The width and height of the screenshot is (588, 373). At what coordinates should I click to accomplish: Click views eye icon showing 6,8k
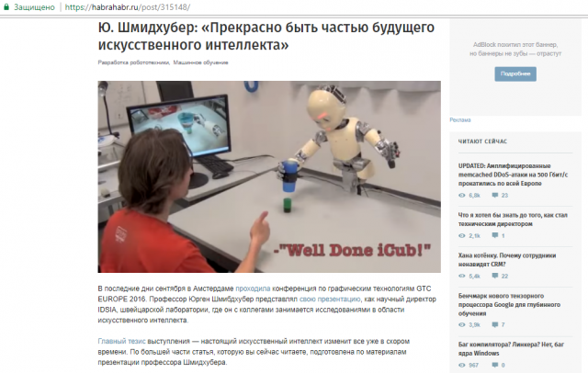[x=462, y=196]
